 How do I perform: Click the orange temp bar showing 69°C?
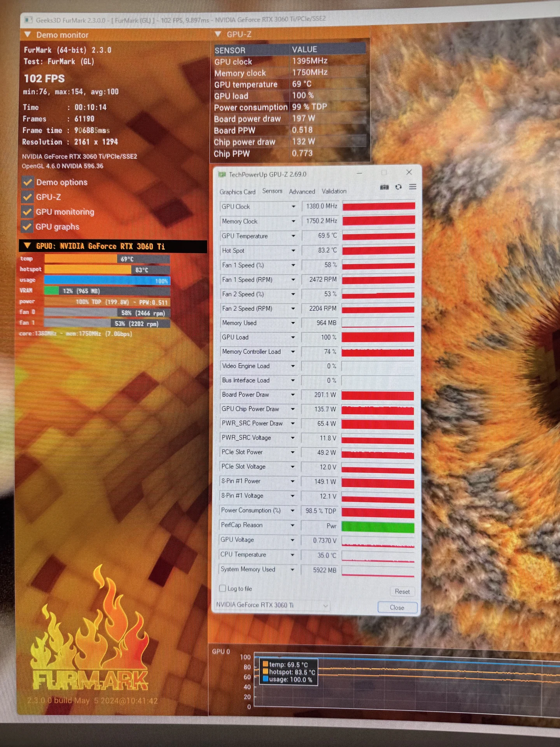(107, 259)
